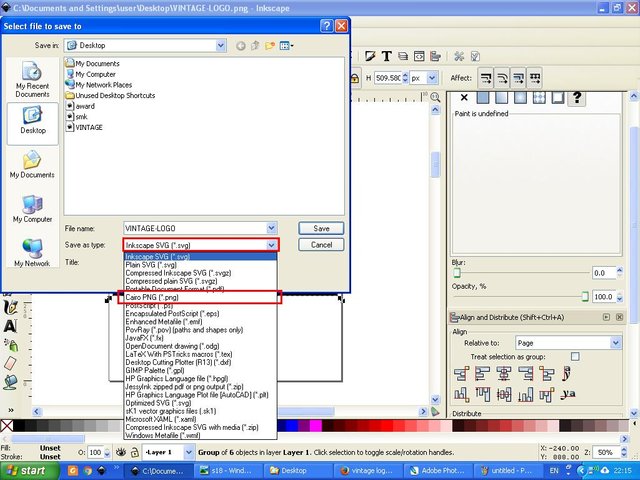This screenshot has width=640, height=480.
Task: Choose OpenDocument drawing (*.odg) type
Action: [200, 346]
